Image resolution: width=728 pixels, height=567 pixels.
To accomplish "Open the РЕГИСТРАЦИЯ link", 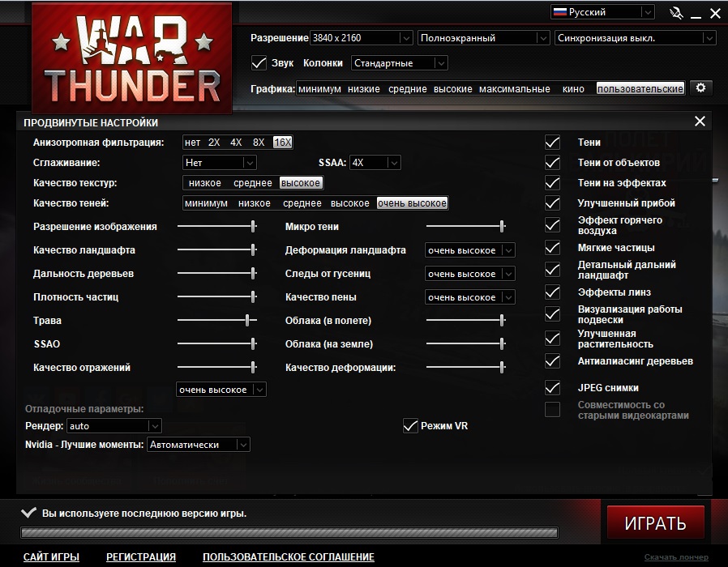I will point(141,556).
